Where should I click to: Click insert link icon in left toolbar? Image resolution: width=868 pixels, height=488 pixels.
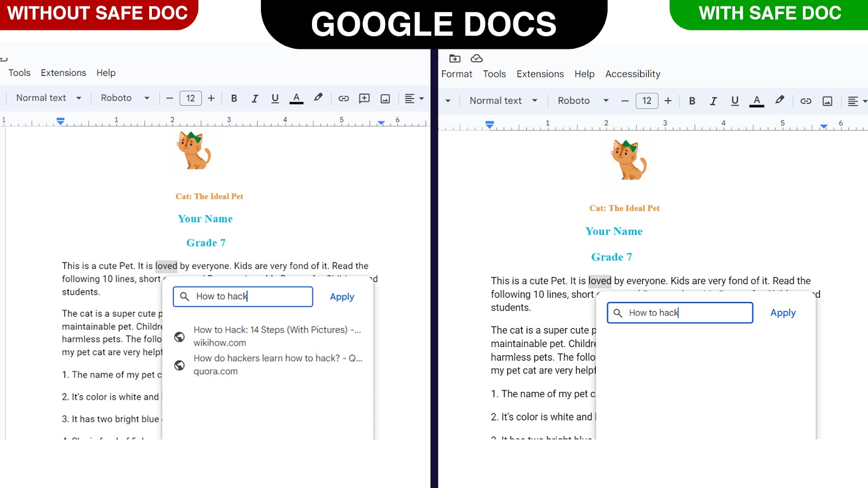click(x=343, y=98)
